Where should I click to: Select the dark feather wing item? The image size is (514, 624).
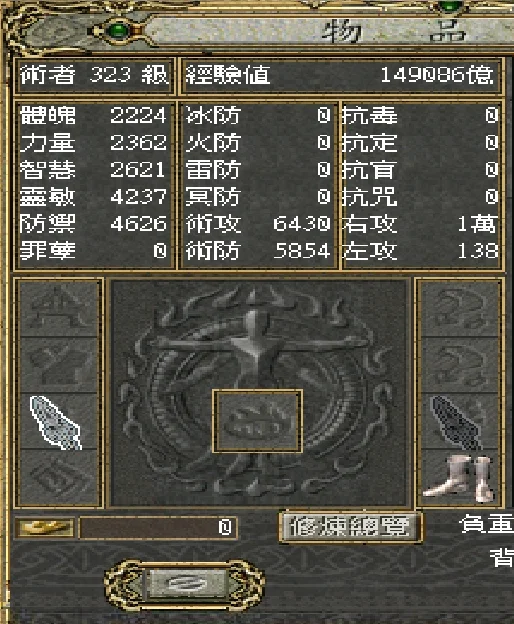457,423
